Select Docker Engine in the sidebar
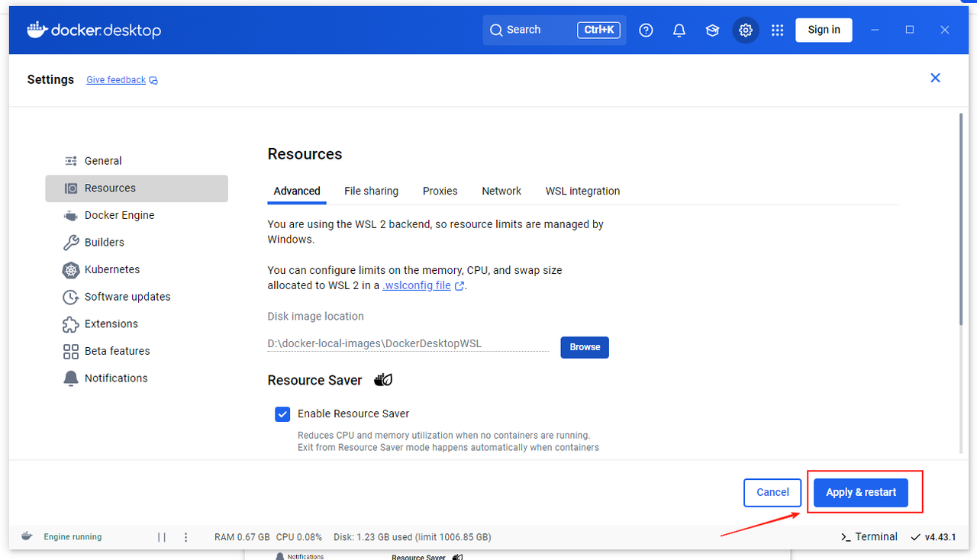The width and height of the screenshot is (977, 560). coord(119,215)
